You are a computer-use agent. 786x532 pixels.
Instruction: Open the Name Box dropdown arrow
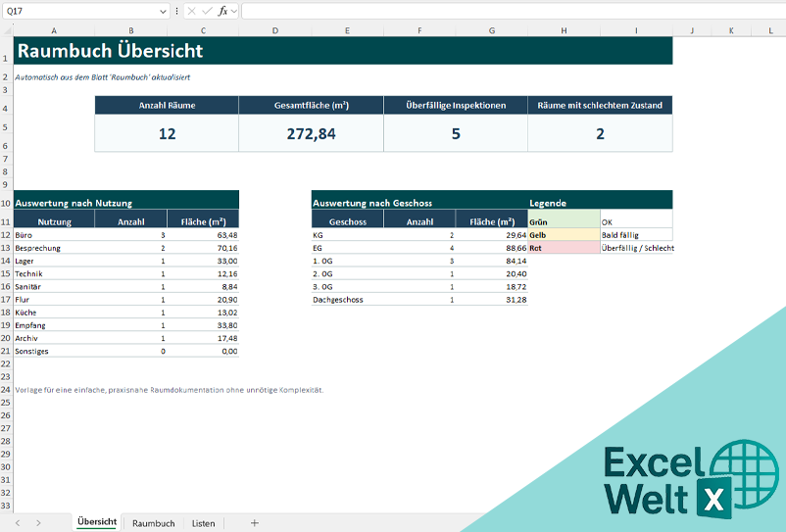pos(163,11)
